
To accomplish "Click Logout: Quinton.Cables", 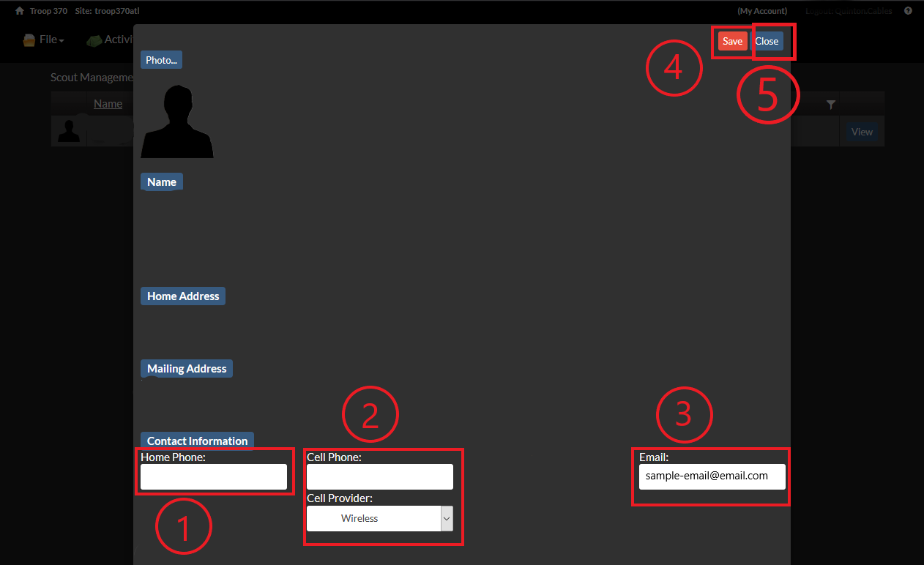I will click(849, 10).
